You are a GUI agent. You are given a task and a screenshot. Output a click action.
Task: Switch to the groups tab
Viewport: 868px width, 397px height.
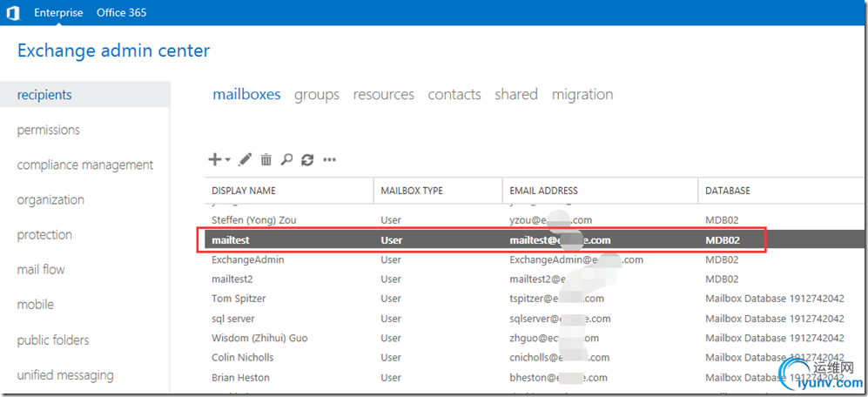317,95
